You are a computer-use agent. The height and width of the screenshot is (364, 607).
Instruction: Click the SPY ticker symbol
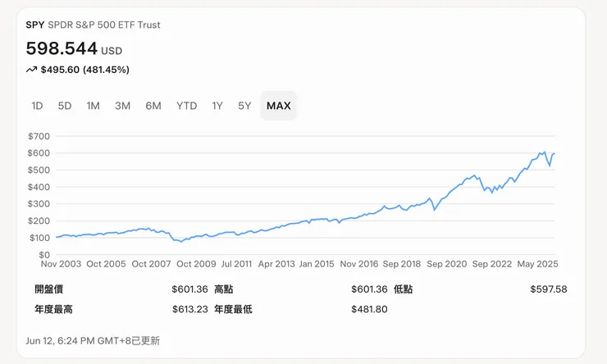coord(34,25)
